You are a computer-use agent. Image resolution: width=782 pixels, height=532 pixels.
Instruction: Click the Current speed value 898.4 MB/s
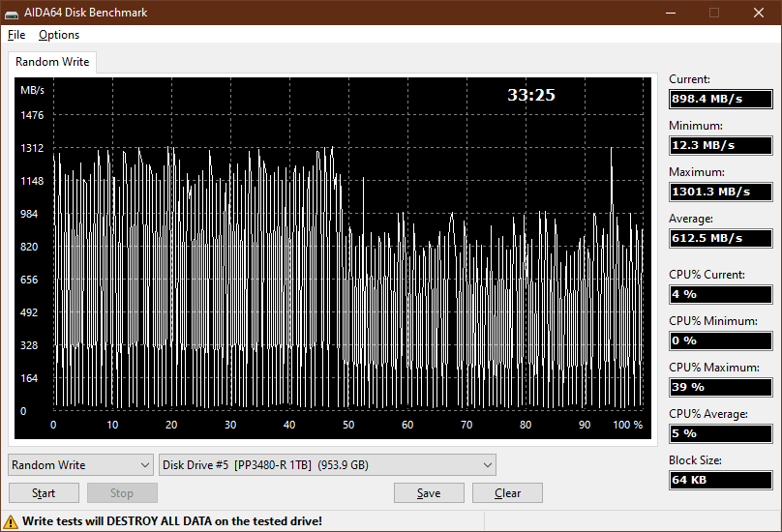coord(721,99)
